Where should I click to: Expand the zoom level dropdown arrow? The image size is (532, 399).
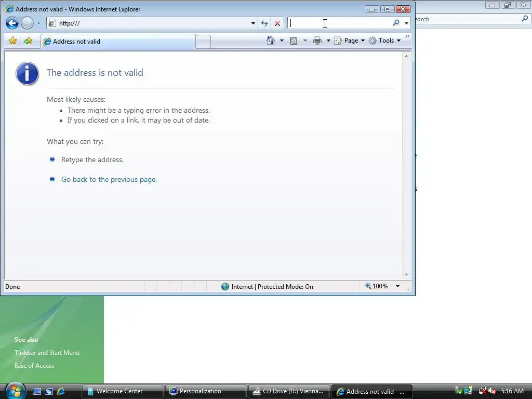(397, 286)
